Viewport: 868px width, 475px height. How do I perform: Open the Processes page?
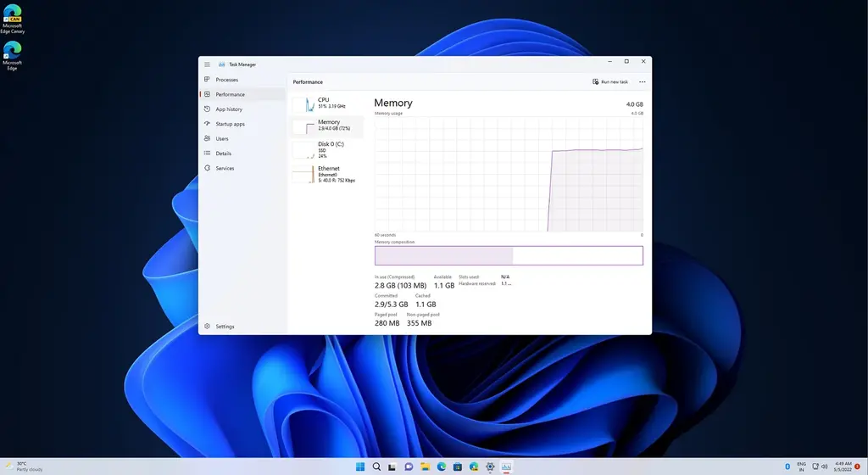pos(226,80)
